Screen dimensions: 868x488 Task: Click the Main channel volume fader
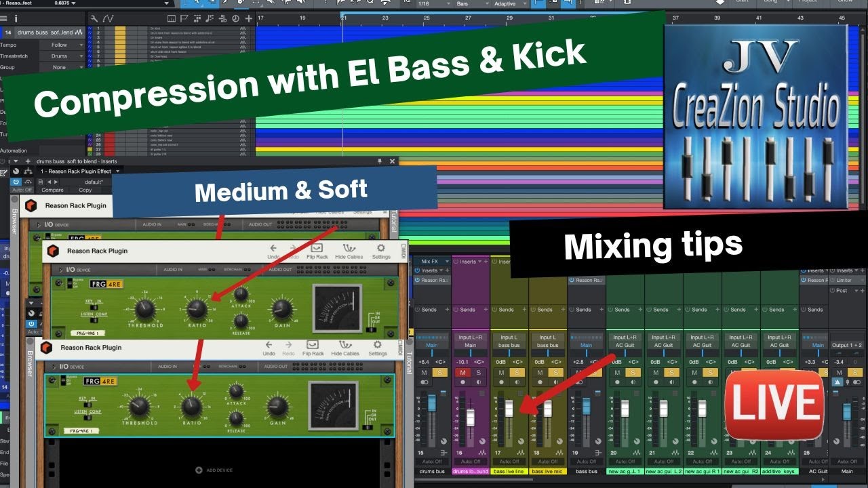(847, 411)
